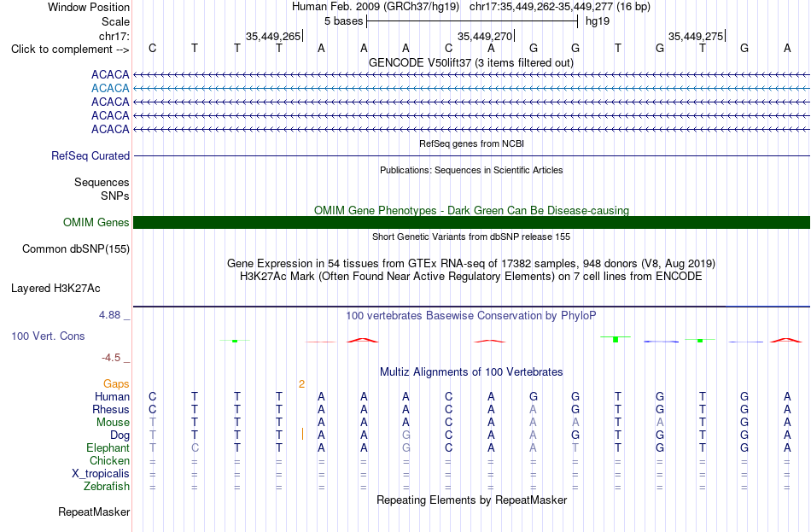Click the 'RefSeq genes from NCBI' title
The height and width of the screenshot is (532, 811).
tap(471, 143)
